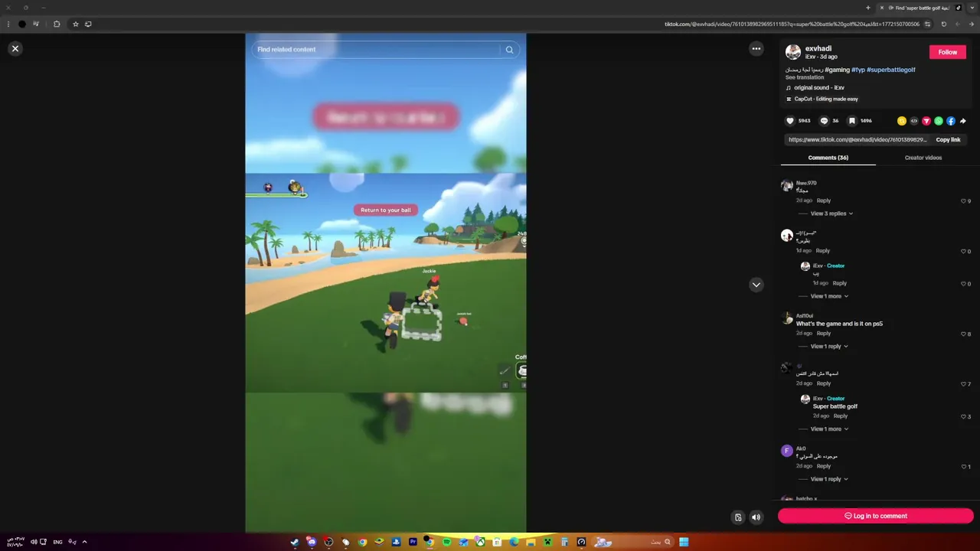Click the Asf10ui commenter avatar
The image size is (980, 551).
click(786, 319)
